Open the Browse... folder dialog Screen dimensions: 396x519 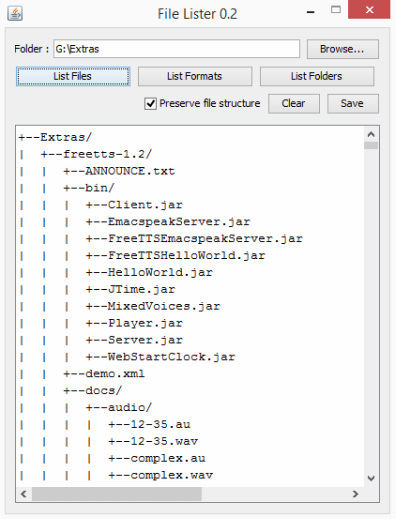342,49
